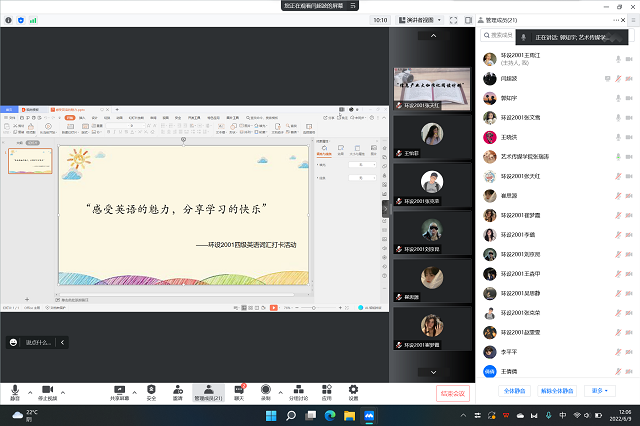Viewport: 640px width, 426px height.
Task: Expand audio options arrow next to 静音
Action: point(30,393)
